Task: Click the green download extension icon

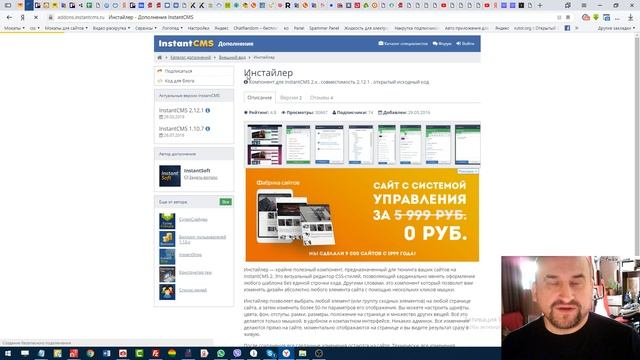Action: (596, 18)
